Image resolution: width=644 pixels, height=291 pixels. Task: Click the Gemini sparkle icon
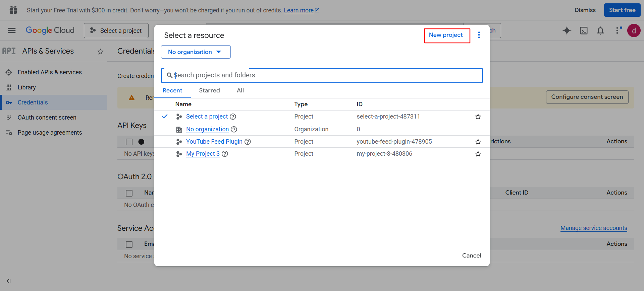567,30
